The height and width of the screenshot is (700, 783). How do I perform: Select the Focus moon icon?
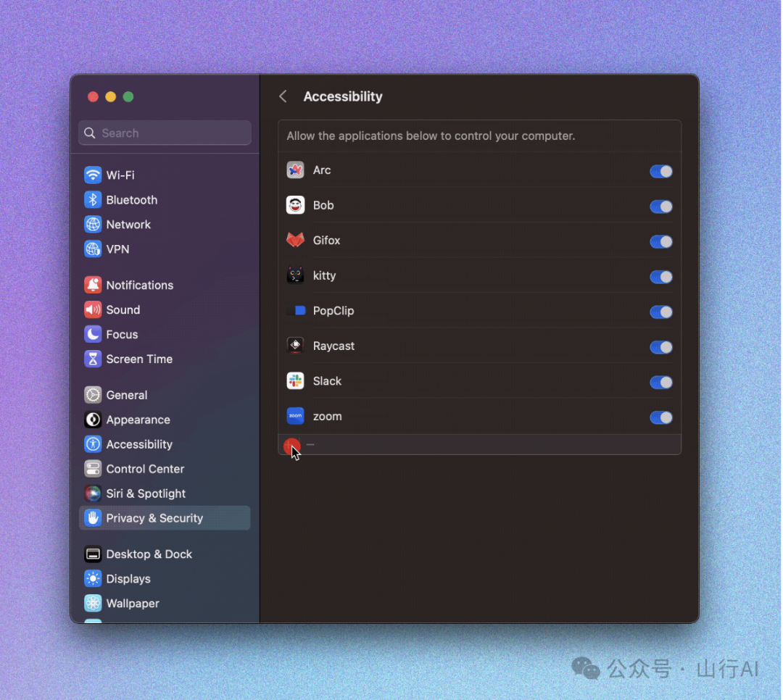93,335
